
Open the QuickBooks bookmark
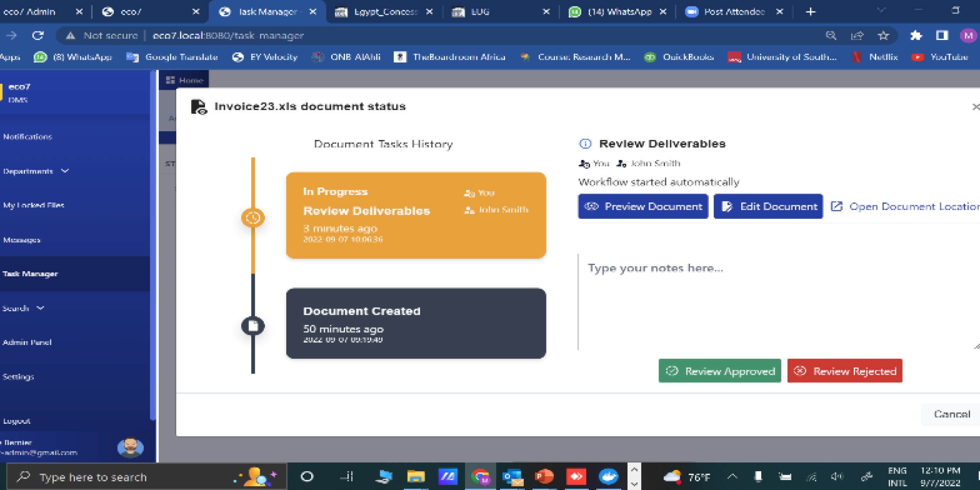point(679,57)
